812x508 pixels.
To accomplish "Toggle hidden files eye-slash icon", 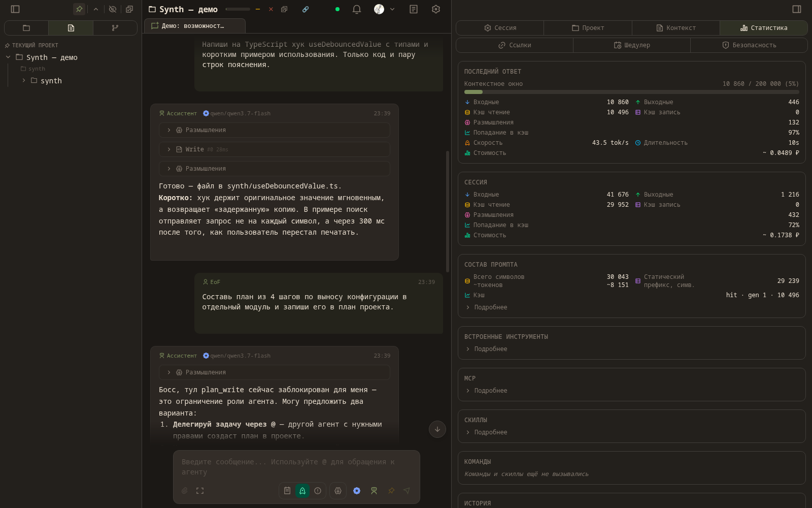I will (113, 9).
